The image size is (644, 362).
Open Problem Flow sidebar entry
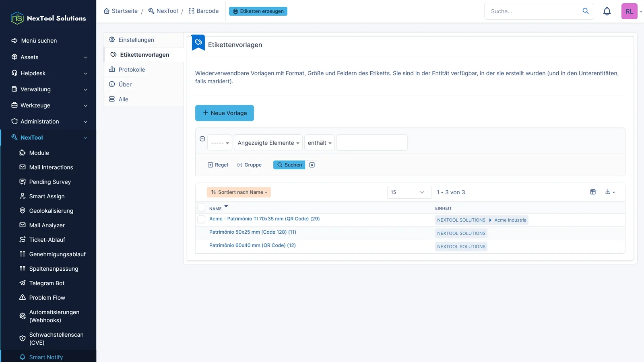(47, 298)
